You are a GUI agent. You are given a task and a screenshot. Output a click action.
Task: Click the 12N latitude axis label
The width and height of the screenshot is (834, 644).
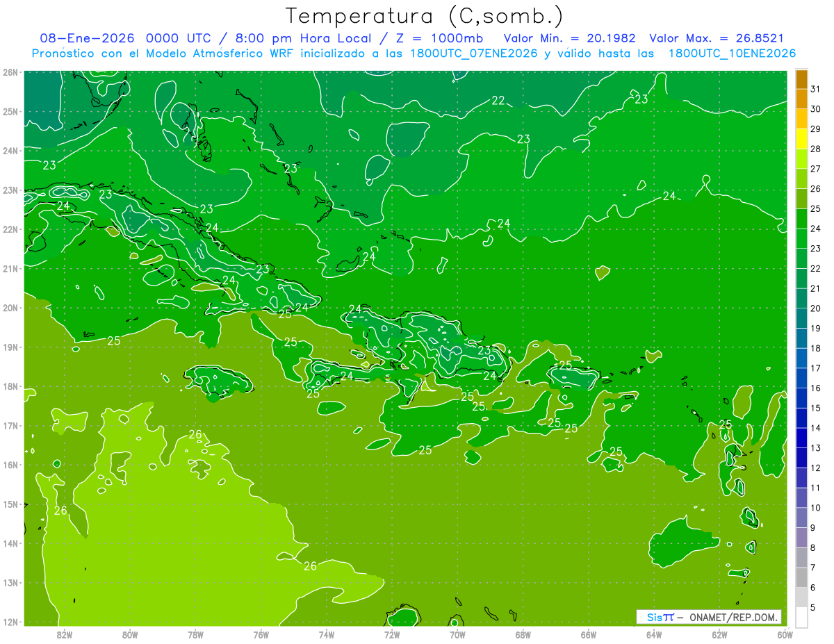point(10,622)
